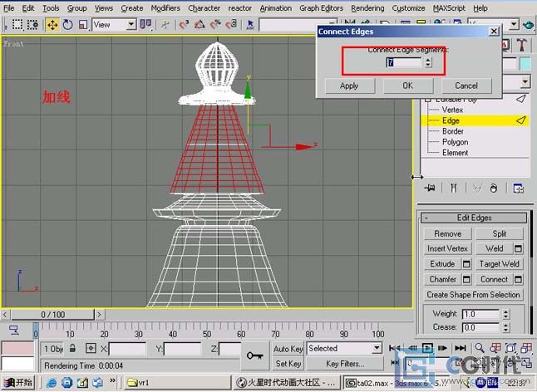Click the Remove Modifier trash icon
The height and width of the screenshot is (392, 537).
click(x=494, y=188)
